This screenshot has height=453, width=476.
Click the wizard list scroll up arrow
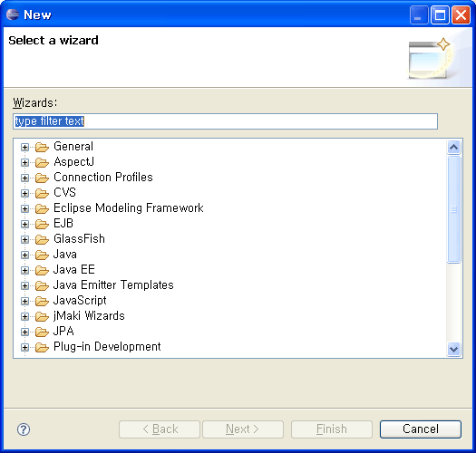454,148
